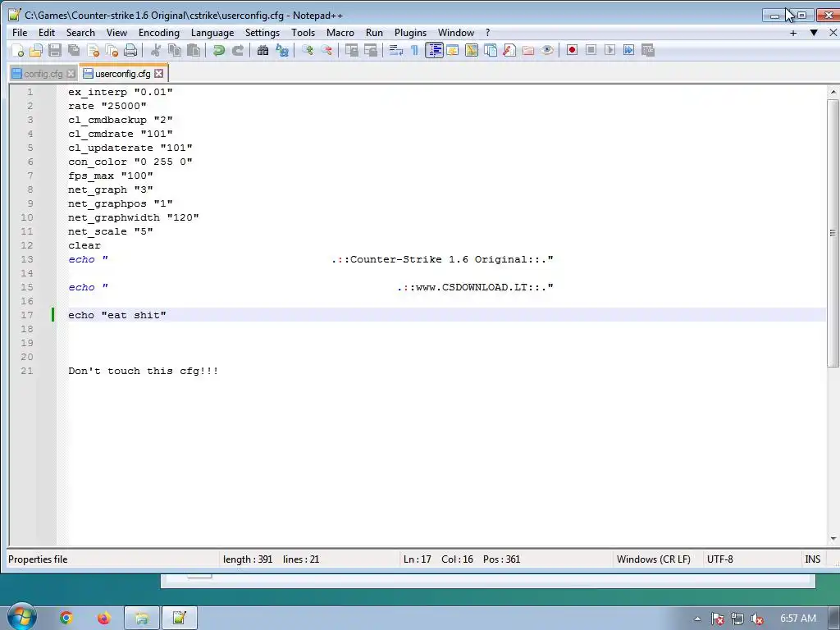Click the plus button in the menu bar
Viewport: 840px width, 630px height.
point(793,33)
